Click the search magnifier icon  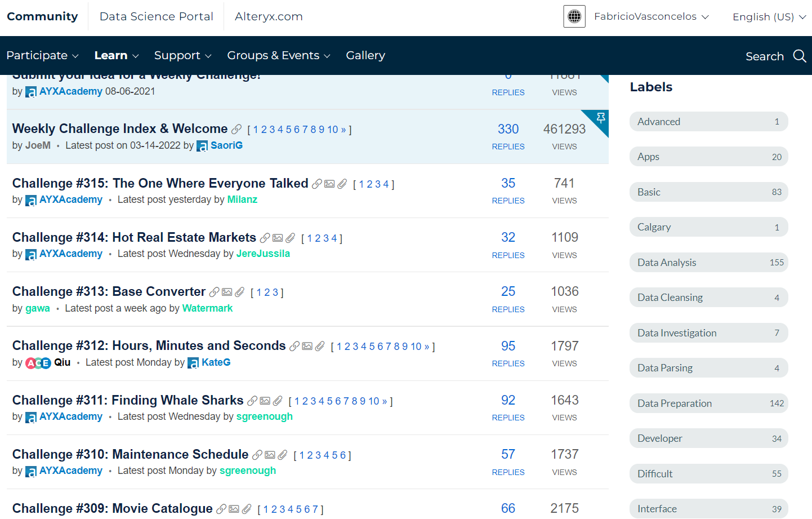800,56
